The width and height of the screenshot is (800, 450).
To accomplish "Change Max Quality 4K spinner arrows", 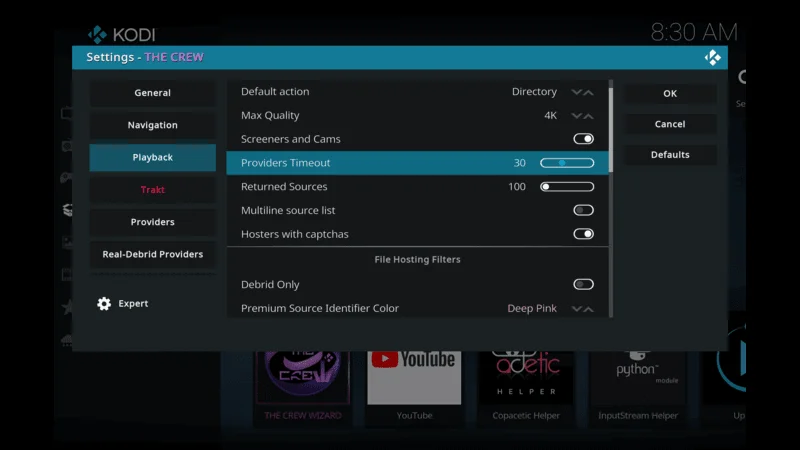I will (x=582, y=116).
